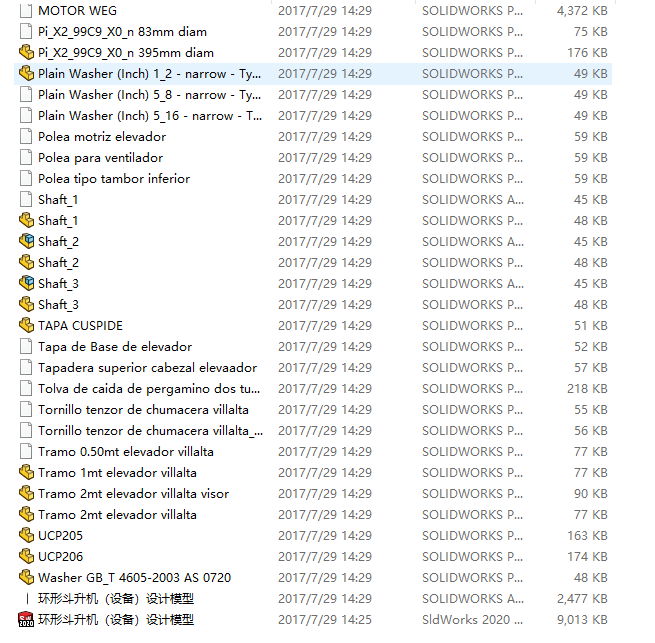Click the 9,013 KB size value
The width and height of the screenshot is (655, 643).
pyautogui.click(x=582, y=620)
